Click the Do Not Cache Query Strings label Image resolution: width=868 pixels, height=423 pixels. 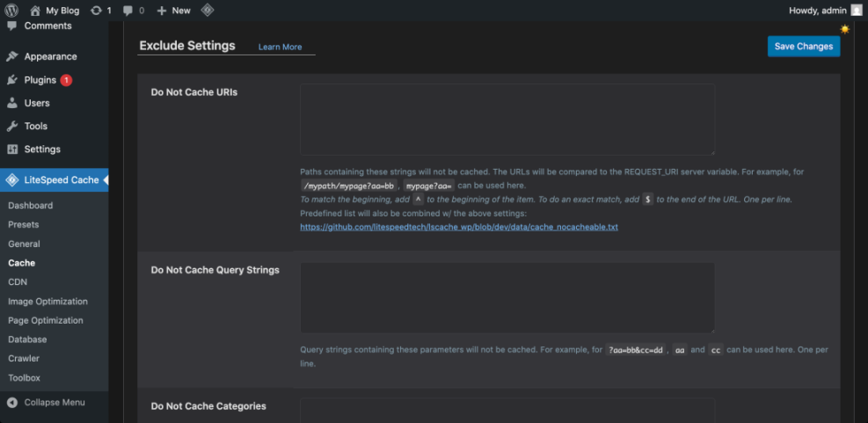coord(215,270)
